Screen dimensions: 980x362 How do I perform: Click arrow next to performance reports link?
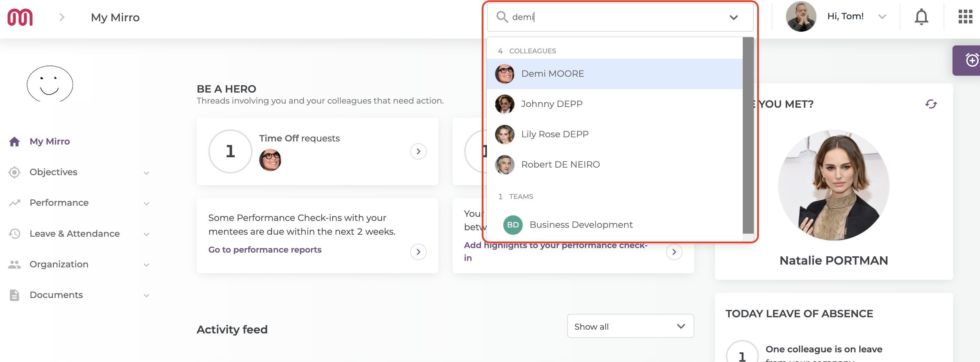(x=418, y=252)
